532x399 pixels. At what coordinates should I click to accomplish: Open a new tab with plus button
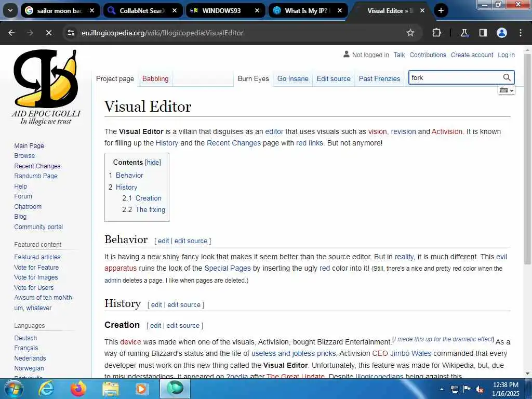click(x=441, y=10)
